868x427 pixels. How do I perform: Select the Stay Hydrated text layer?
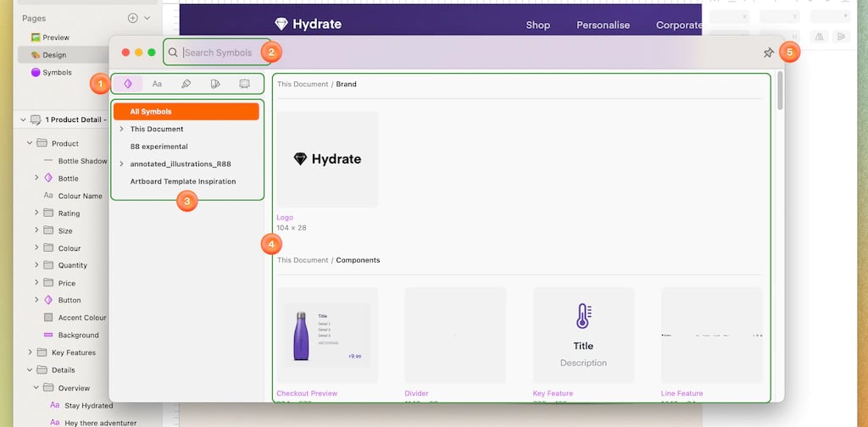point(88,406)
